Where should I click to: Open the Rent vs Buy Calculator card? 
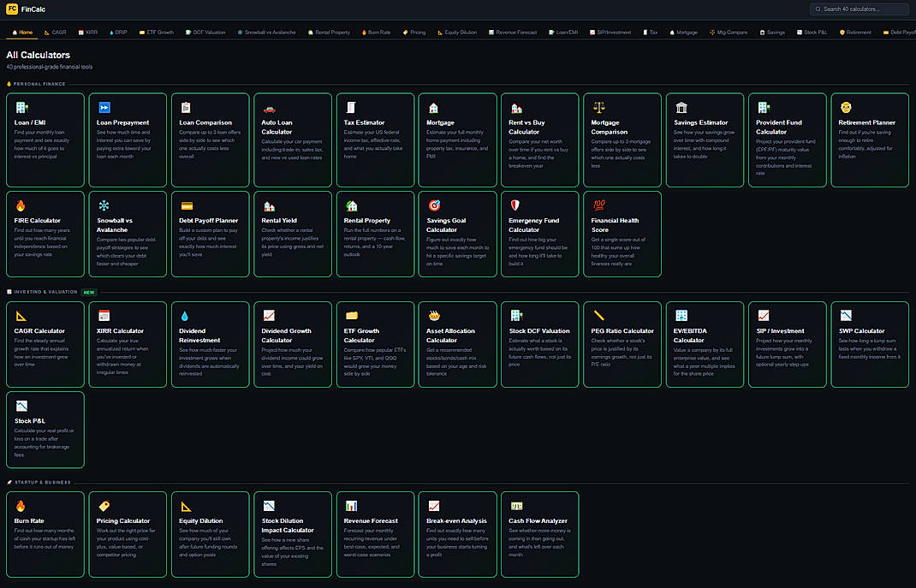[540, 140]
